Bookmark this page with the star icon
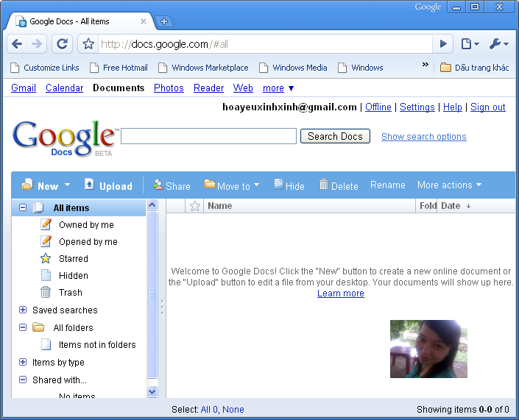Viewport: 519px width, 420px height. click(x=88, y=44)
